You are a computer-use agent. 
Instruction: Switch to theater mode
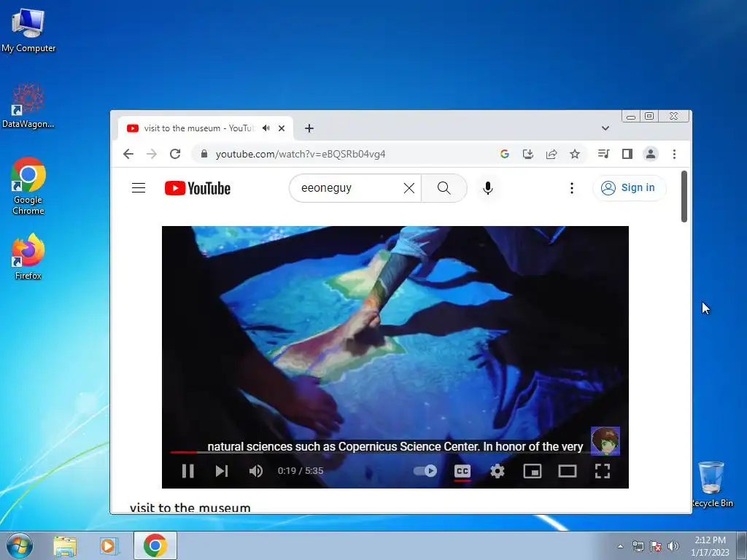[567, 471]
